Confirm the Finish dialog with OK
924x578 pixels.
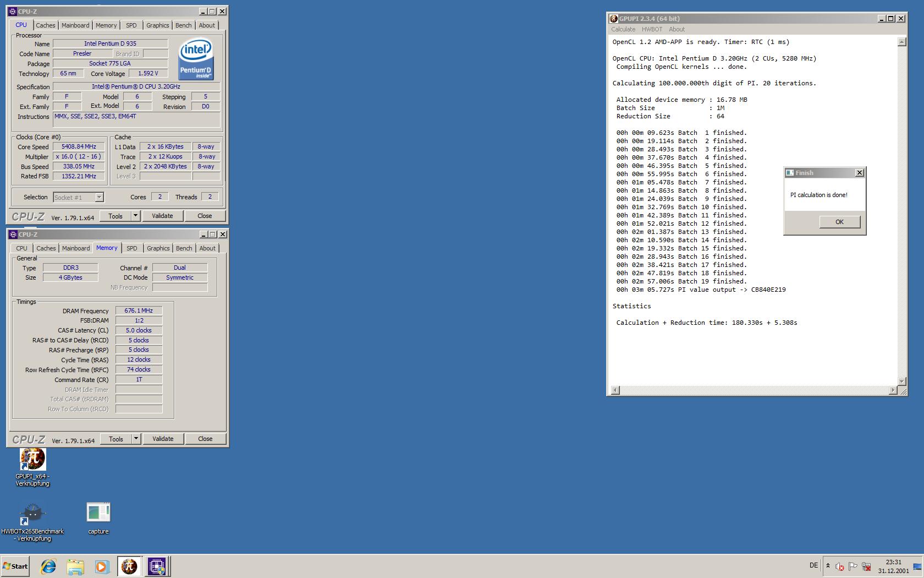(839, 222)
